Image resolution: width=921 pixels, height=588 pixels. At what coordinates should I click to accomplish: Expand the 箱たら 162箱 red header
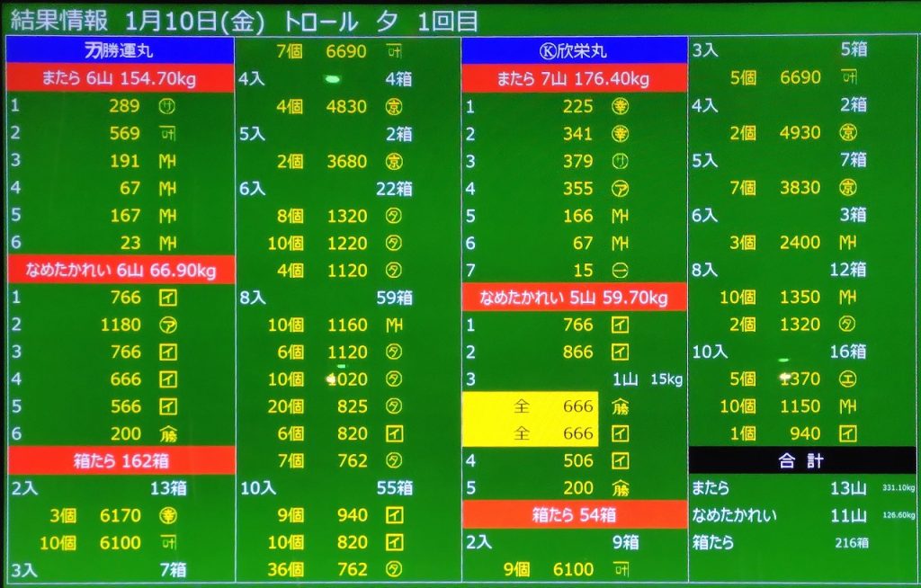pyautogui.click(x=121, y=461)
